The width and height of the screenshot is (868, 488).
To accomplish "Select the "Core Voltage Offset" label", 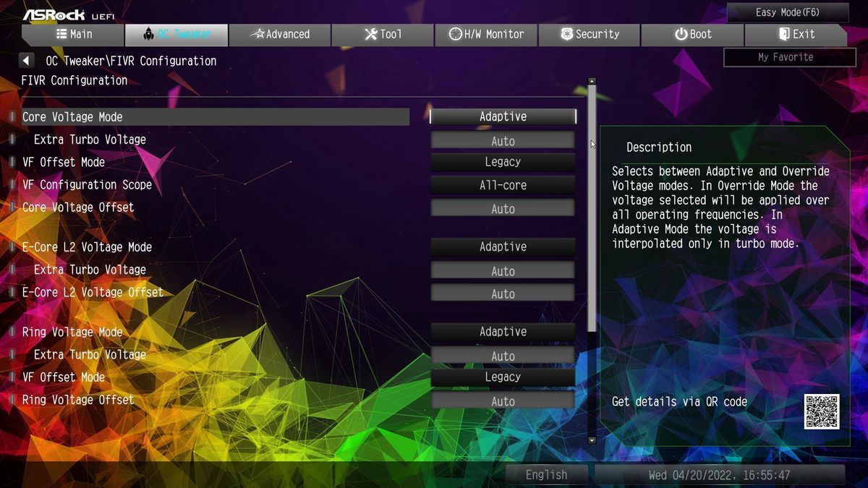I will (78, 207).
